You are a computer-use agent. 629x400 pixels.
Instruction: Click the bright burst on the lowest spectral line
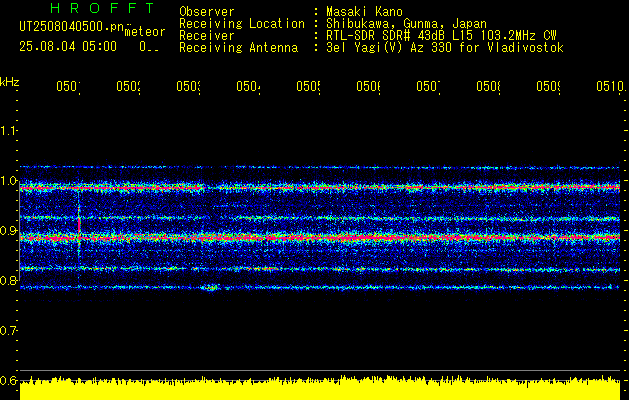(x=211, y=287)
